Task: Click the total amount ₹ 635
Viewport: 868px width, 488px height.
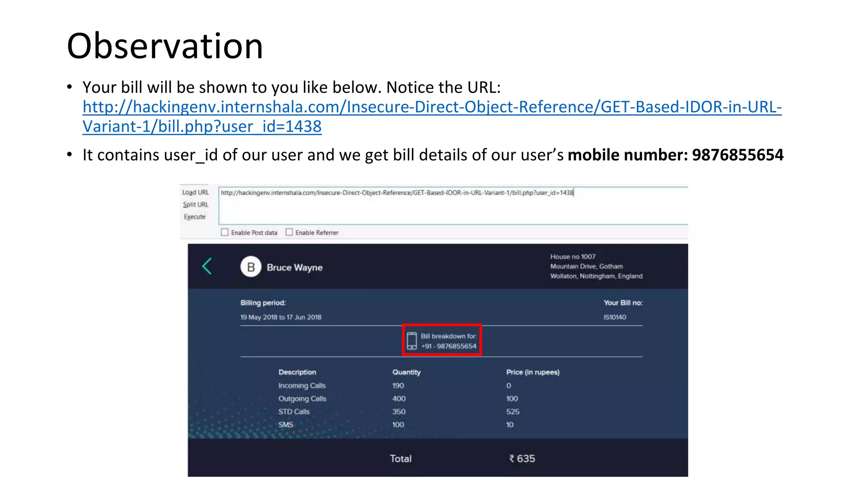Action: click(x=522, y=459)
